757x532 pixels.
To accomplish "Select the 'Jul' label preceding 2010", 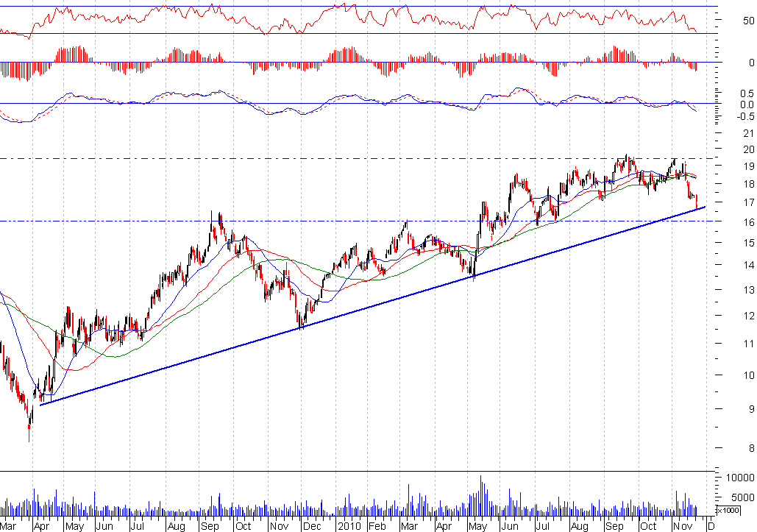I will pos(137,525).
